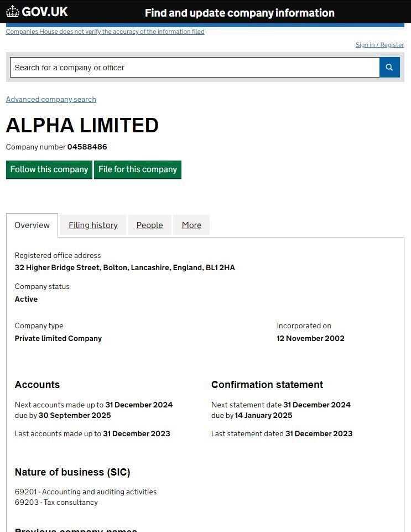The image size is (411, 532).
Task: Click Find and update company information header
Action: point(240,13)
